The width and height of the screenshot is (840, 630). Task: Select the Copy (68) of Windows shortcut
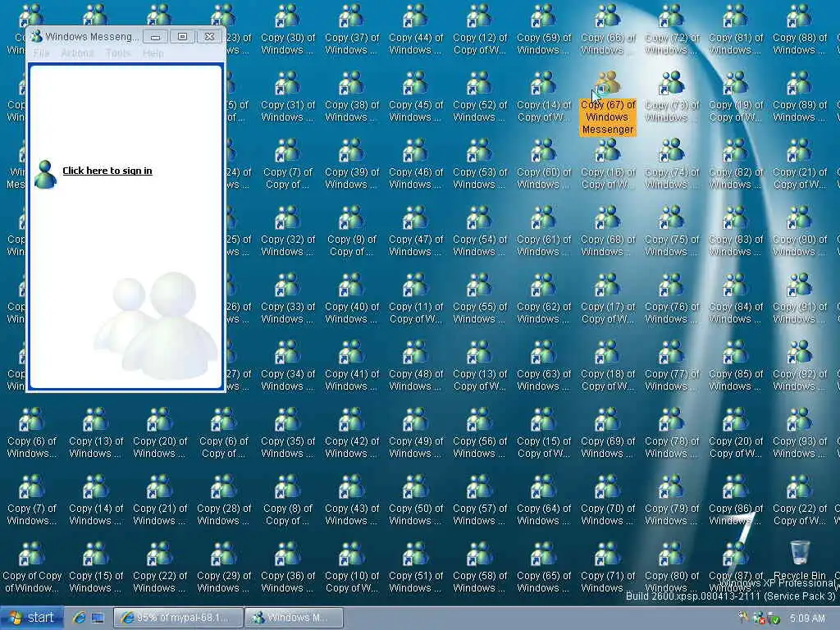coord(608,231)
